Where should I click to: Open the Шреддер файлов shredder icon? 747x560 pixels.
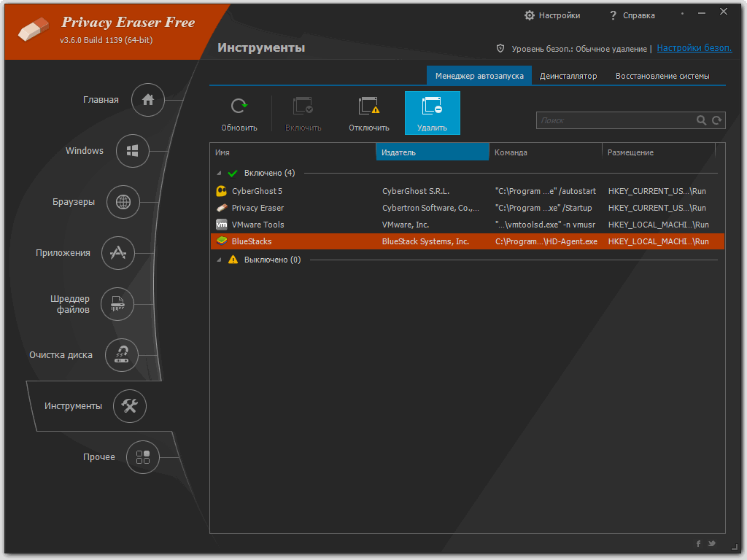coord(117,304)
